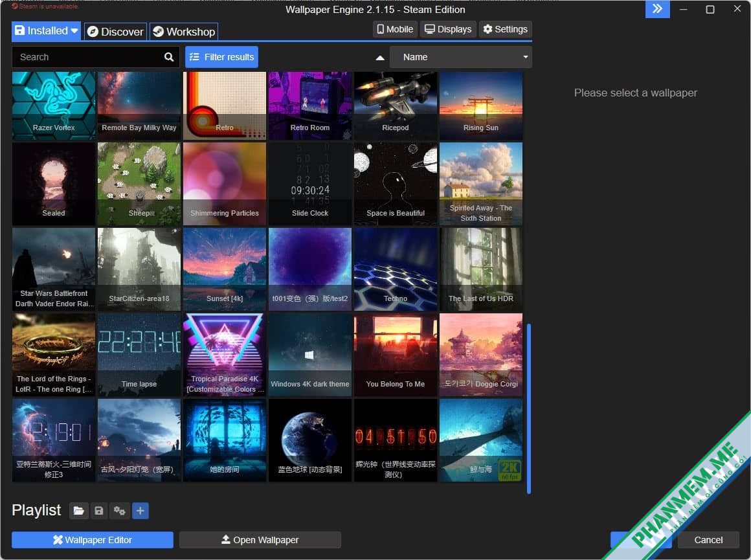This screenshot has height=560, width=751.
Task: Select the red nixie clock 04 51 50 wallpaper
Action: pyautogui.click(x=396, y=440)
